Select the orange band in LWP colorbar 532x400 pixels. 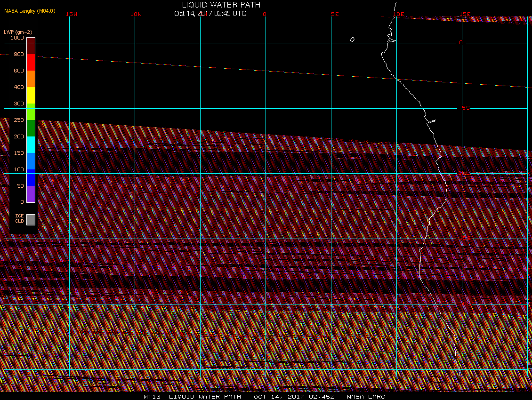[31, 79]
